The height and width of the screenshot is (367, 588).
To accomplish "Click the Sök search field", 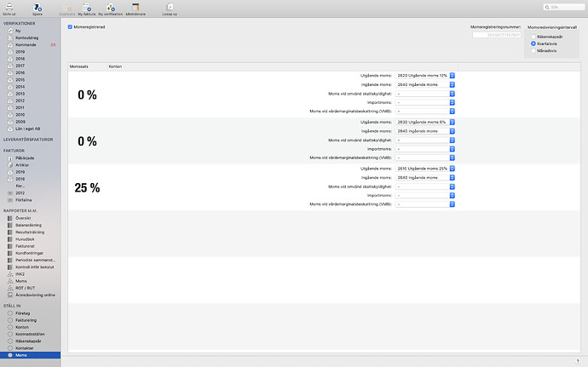I will (563, 7).
